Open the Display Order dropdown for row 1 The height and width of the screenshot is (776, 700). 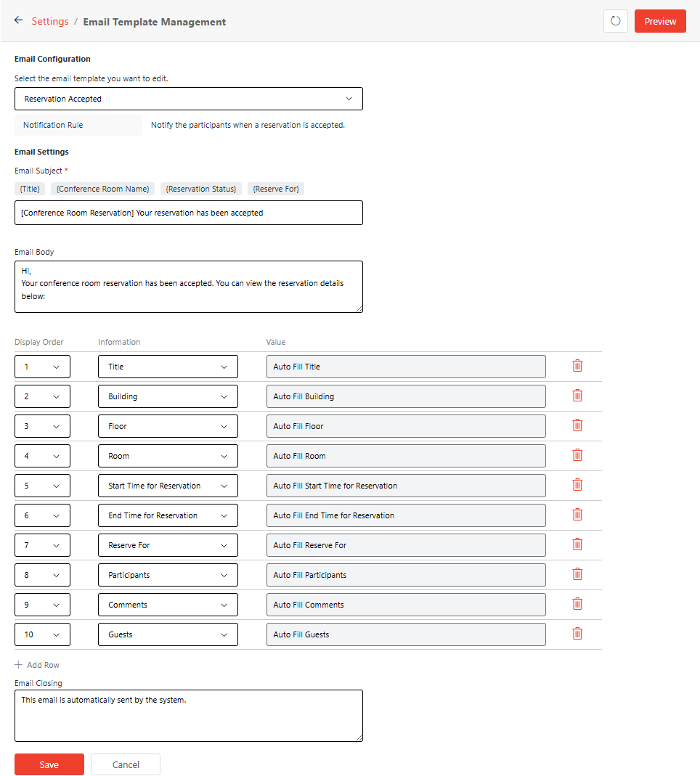42,367
